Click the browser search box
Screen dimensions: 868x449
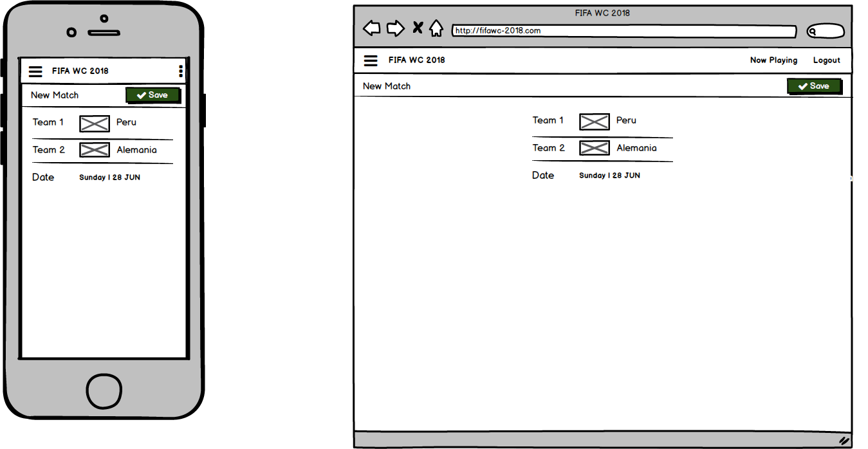pyautogui.click(x=826, y=31)
